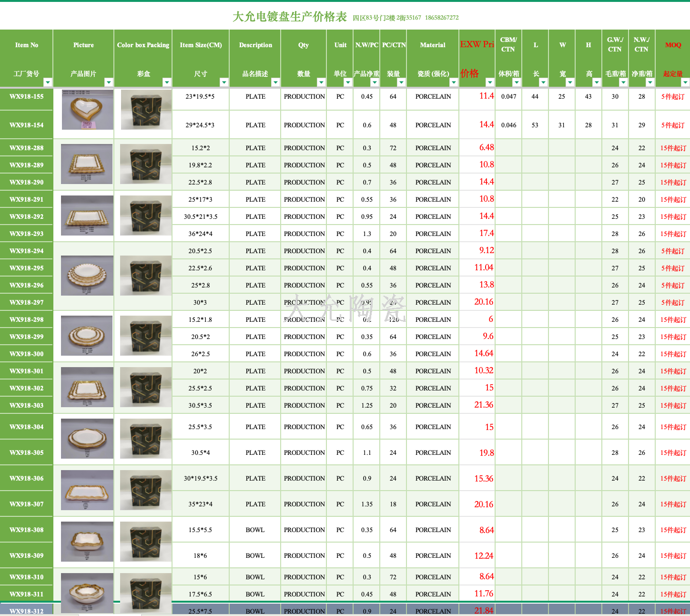Click the bowl picture beside WX918-308

tap(87, 541)
